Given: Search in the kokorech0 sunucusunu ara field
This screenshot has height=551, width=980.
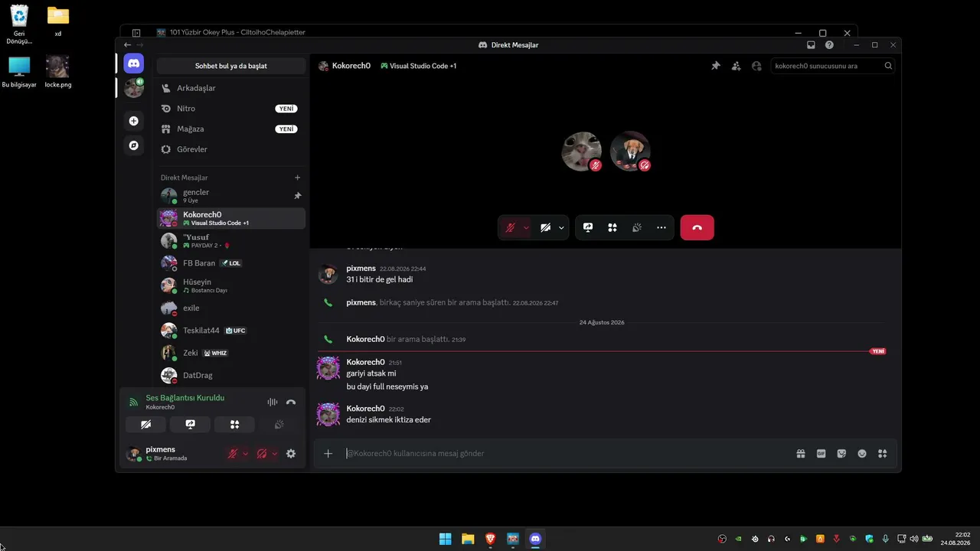Looking at the screenshot, I should [833, 66].
